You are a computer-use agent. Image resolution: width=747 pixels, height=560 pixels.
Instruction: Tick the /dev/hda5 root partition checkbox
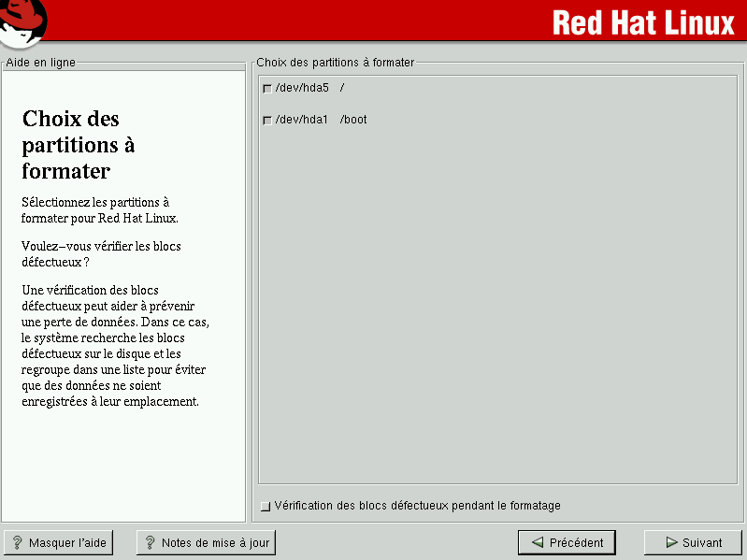point(267,89)
